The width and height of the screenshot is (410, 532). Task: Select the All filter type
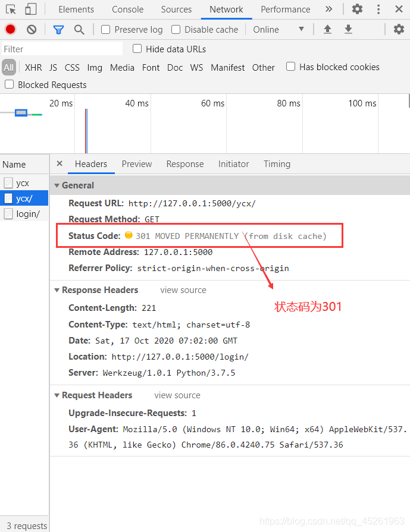click(9, 67)
